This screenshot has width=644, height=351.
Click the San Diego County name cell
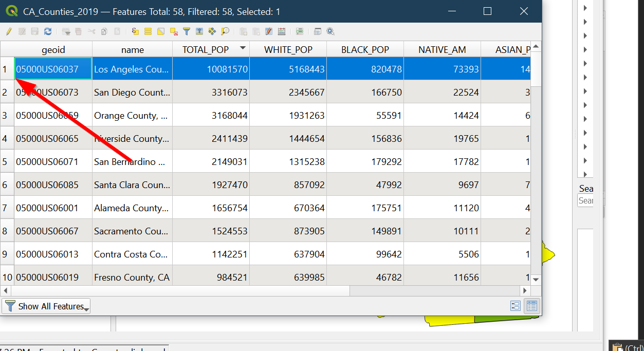click(132, 93)
